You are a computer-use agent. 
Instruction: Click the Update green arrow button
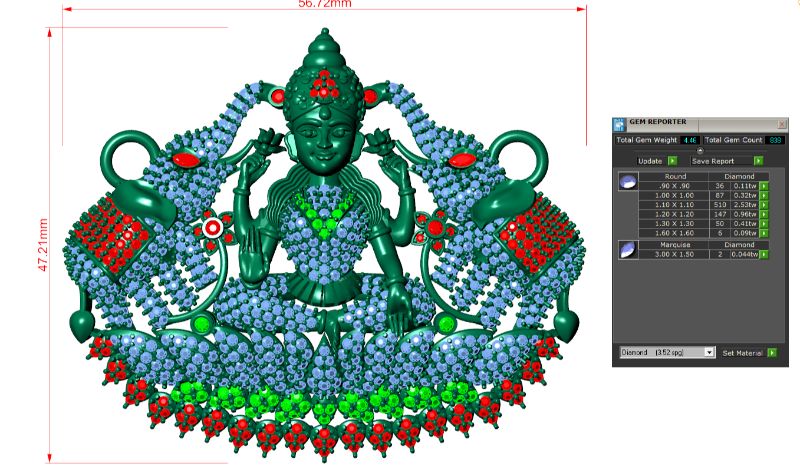[x=672, y=160]
